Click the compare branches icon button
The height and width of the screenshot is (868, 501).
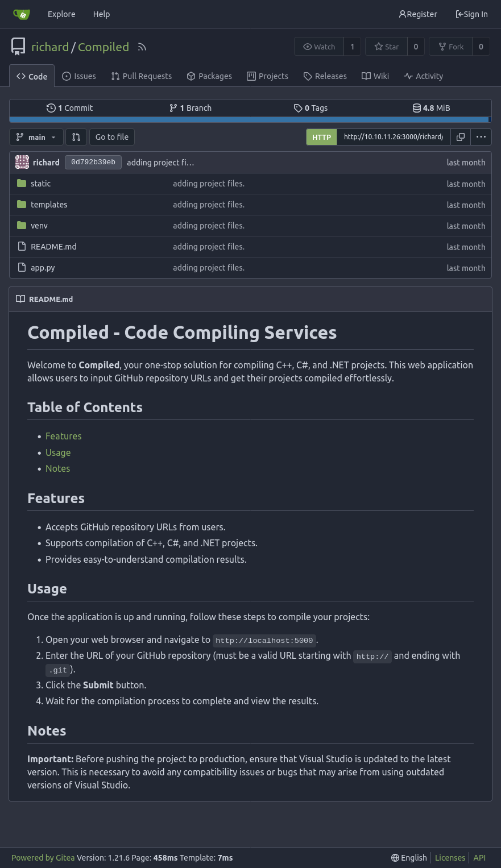[76, 137]
